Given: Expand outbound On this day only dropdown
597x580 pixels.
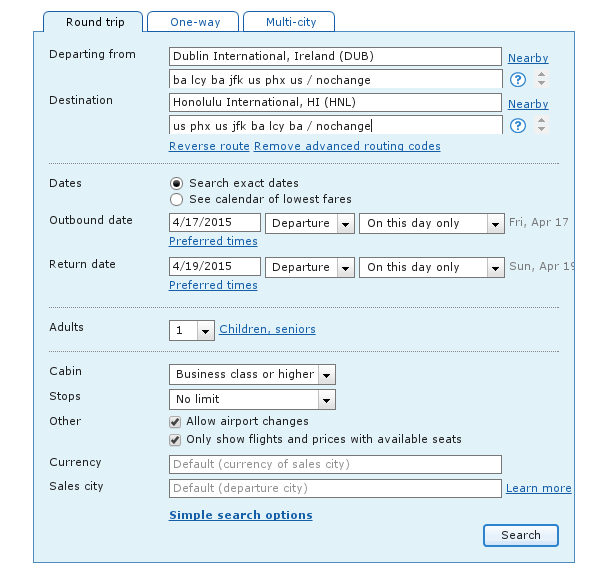Looking at the screenshot, I should [432, 224].
